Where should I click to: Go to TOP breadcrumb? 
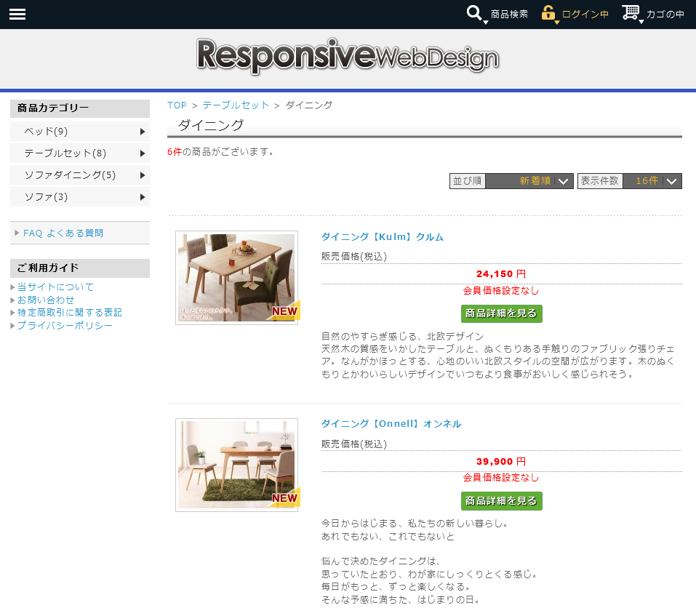[x=177, y=105]
